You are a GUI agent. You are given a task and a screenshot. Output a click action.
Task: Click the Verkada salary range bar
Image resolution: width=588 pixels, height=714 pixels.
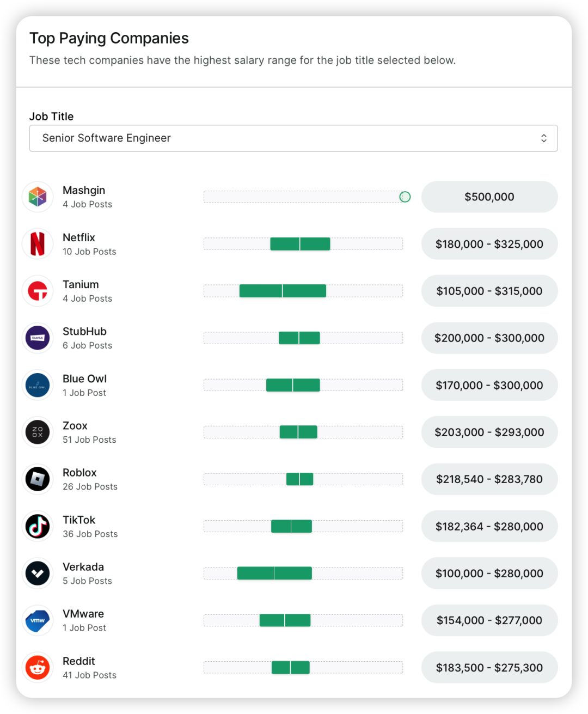click(x=274, y=573)
